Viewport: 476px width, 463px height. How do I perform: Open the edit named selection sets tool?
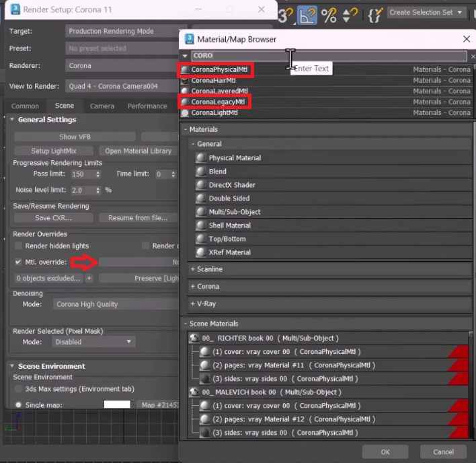pyautogui.click(x=375, y=15)
